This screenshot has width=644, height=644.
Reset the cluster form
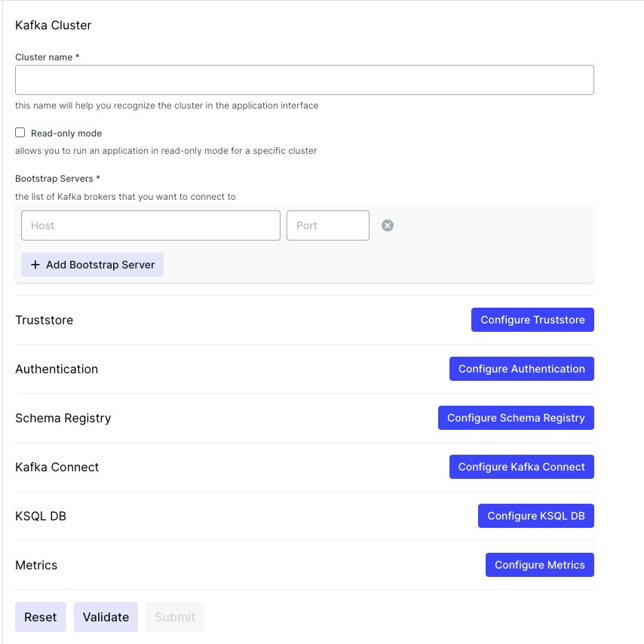pyautogui.click(x=41, y=617)
